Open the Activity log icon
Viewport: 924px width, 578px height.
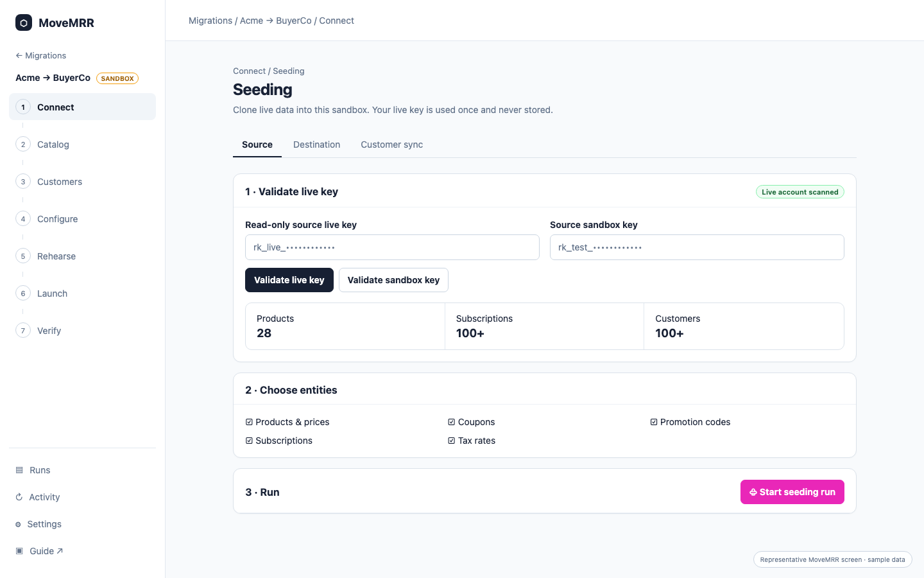pos(19,497)
